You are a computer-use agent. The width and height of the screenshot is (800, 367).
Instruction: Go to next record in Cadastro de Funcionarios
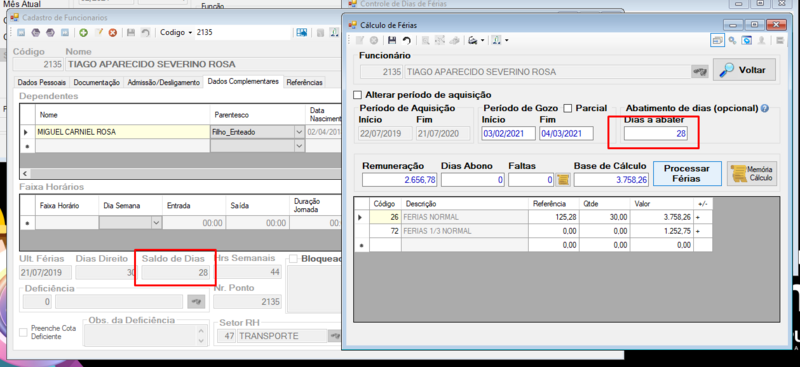click(x=50, y=32)
